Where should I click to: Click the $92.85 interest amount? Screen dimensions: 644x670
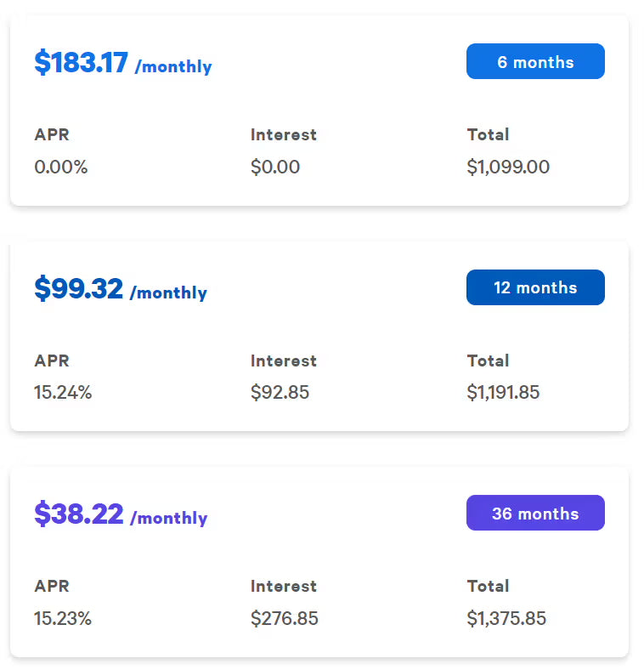click(280, 392)
